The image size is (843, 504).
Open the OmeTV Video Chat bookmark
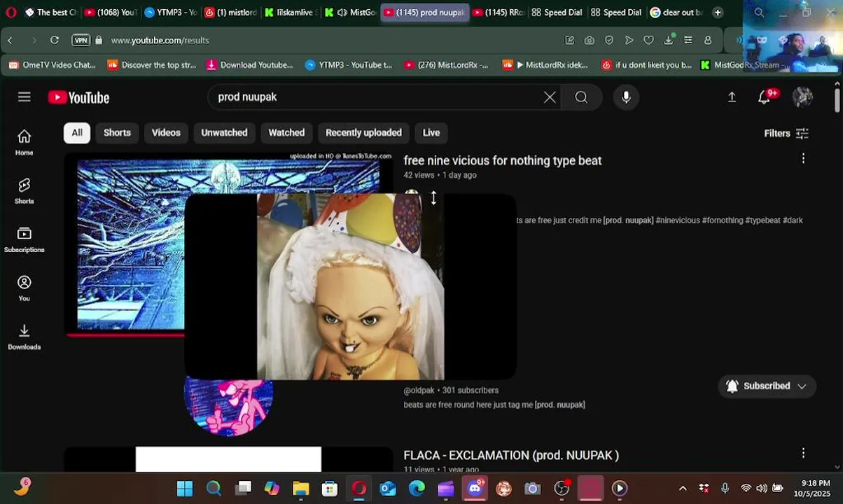53,64
